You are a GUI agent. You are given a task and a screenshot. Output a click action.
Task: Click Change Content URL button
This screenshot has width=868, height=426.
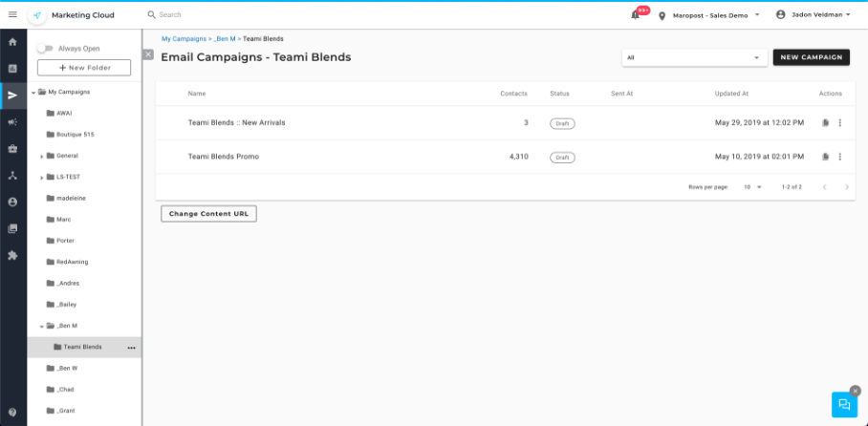pyautogui.click(x=208, y=214)
